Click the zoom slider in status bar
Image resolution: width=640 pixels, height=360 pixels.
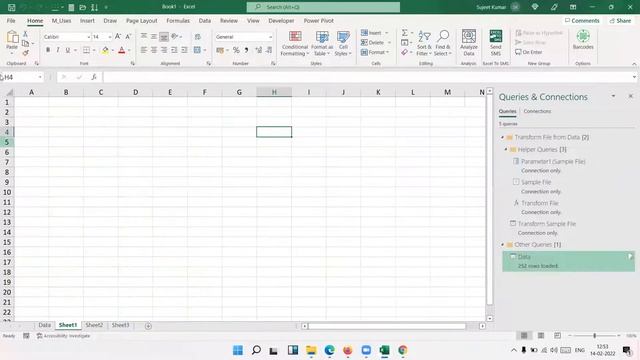tap(595, 336)
